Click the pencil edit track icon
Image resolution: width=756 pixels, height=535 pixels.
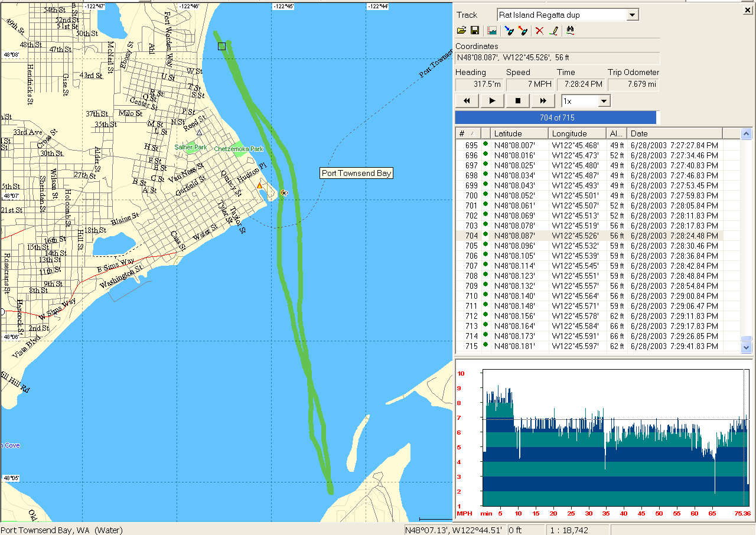[x=553, y=31]
